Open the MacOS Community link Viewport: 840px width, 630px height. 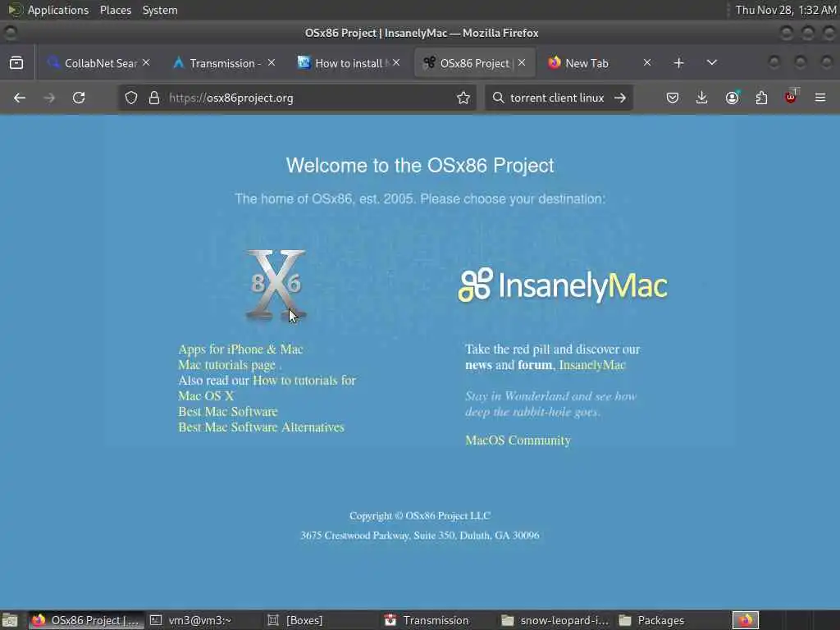(518, 441)
